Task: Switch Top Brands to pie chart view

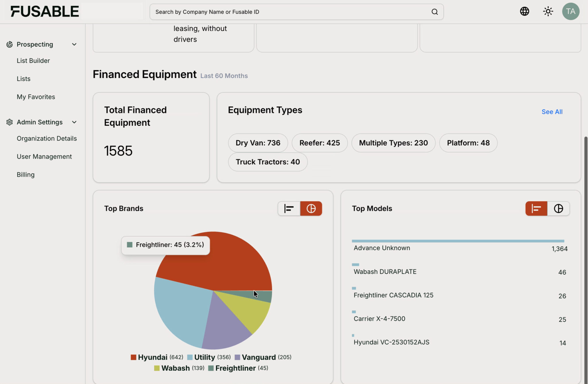Action: [311, 208]
